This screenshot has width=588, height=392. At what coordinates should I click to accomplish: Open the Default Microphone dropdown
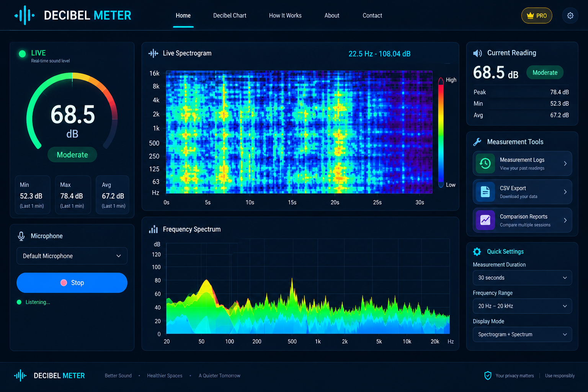click(72, 256)
